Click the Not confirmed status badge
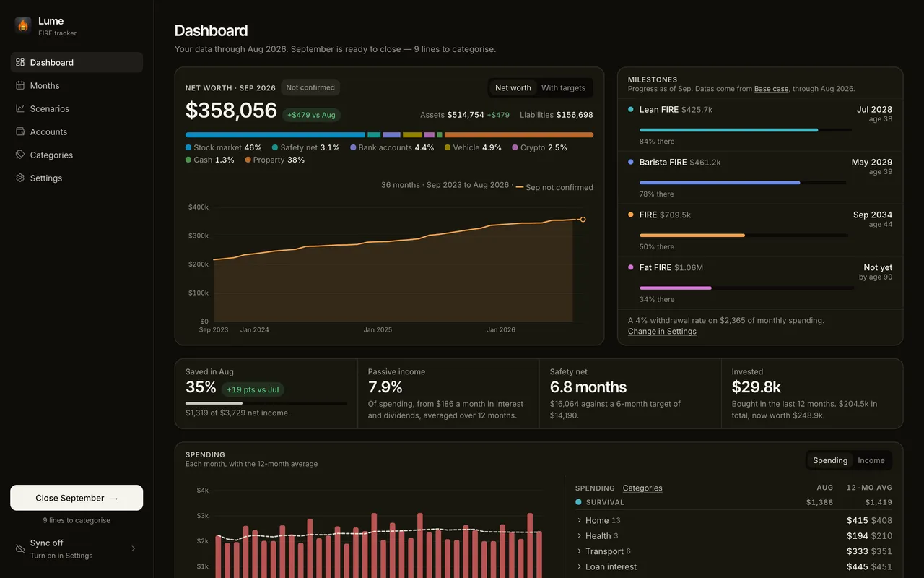Screen dimensions: 924x578 pos(310,88)
